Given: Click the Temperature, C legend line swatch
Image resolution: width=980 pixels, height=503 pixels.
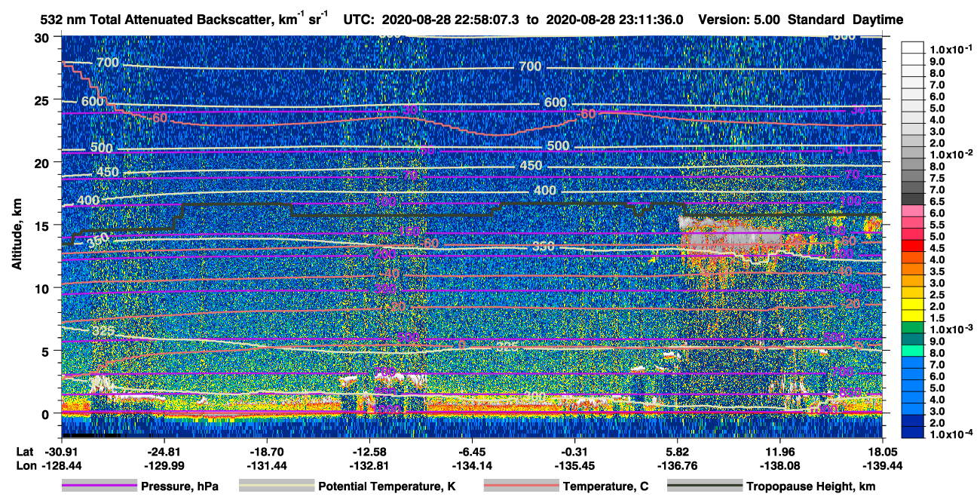Looking at the screenshot, I should click(520, 486).
